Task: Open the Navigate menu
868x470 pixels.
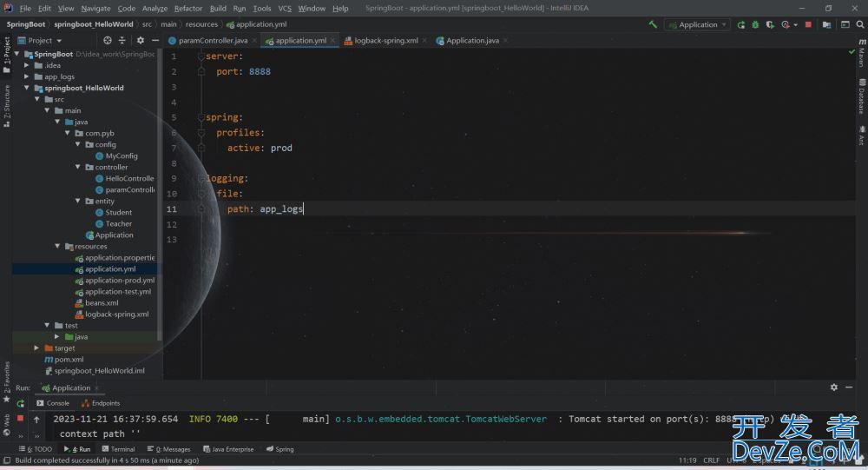Action: coord(95,9)
